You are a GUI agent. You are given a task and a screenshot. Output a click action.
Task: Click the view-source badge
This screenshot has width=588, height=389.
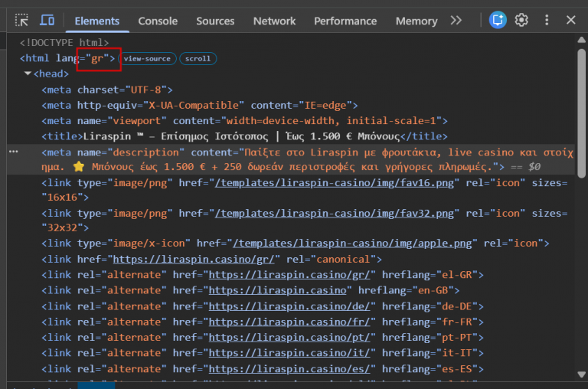[x=147, y=58]
